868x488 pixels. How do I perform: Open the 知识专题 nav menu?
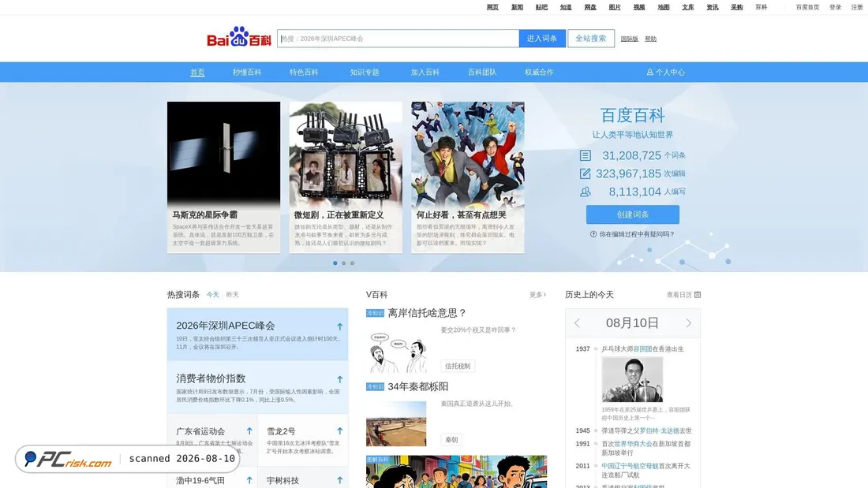click(365, 73)
